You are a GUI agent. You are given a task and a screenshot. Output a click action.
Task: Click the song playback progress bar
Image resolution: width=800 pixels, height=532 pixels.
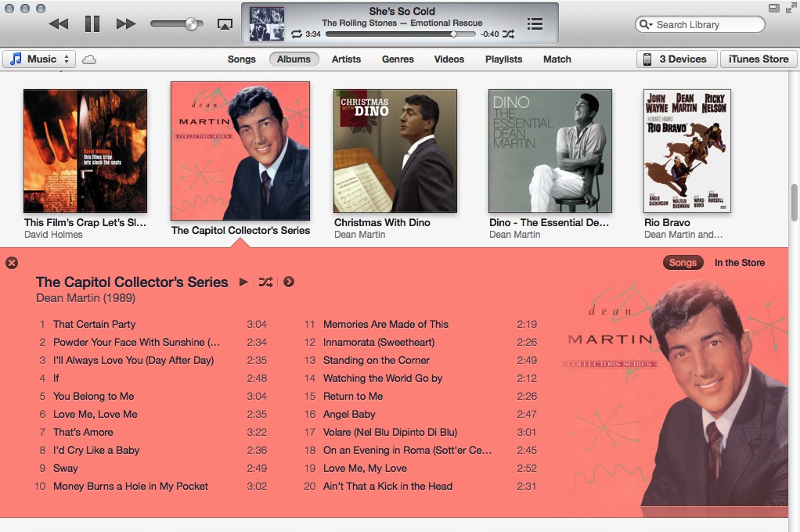pyautogui.click(x=401, y=34)
